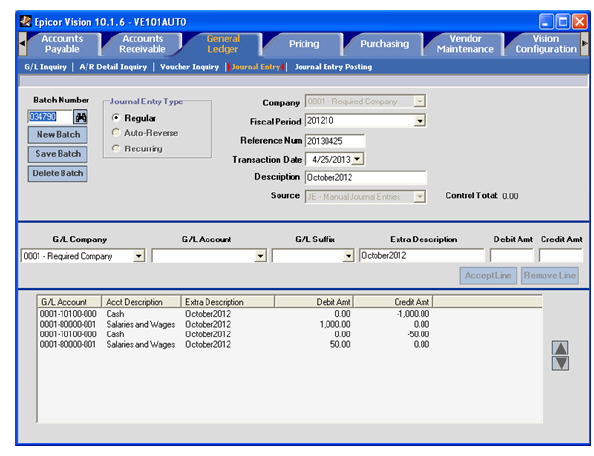Open the Transaction Date picker dropdown
594x456 pixels.
coord(358,159)
